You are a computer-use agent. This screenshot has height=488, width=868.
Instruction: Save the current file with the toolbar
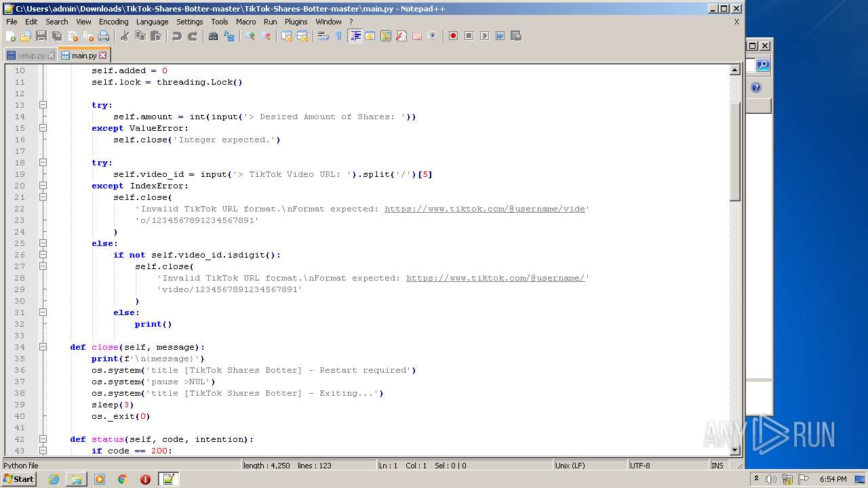[x=41, y=36]
